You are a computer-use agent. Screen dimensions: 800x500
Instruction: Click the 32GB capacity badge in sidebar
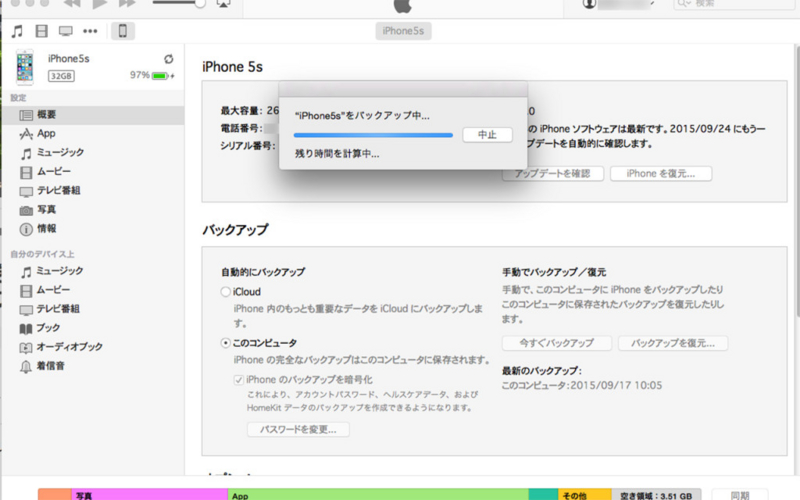pyautogui.click(x=61, y=76)
